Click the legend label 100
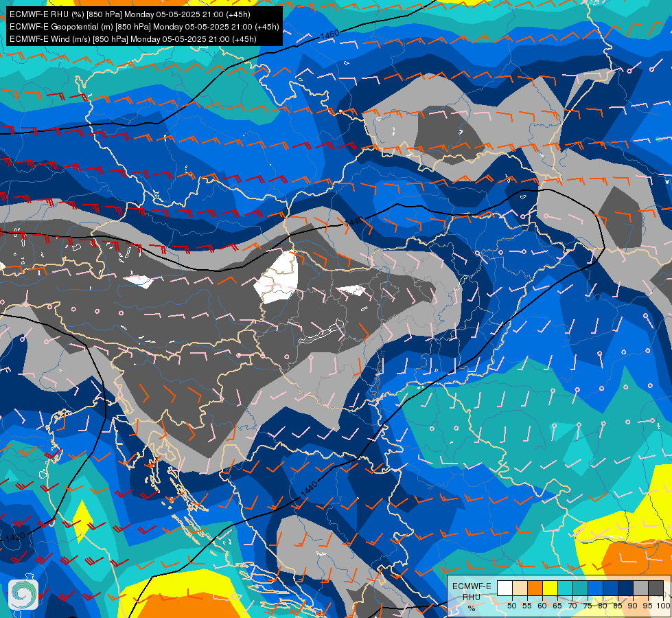The width and height of the screenshot is (672, 618). pyautogui.click(x=664, y=606)
